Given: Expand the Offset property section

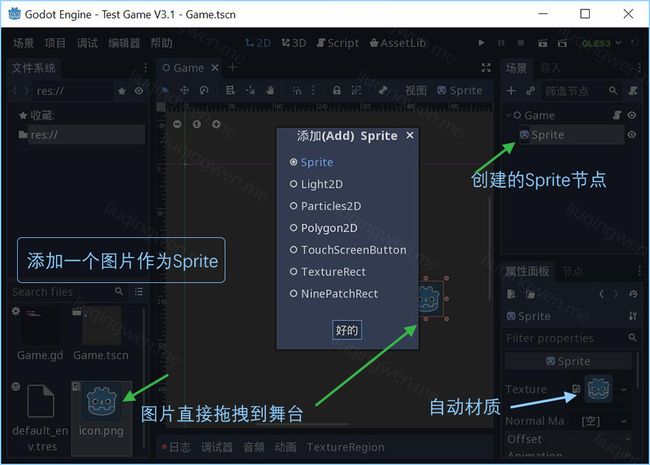Looking at the screenshot, I should point(568,439).
